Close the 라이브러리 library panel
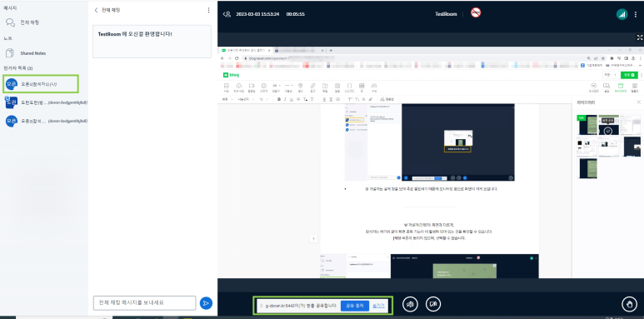This screenshot has width=644, height=319. [638, 102]
